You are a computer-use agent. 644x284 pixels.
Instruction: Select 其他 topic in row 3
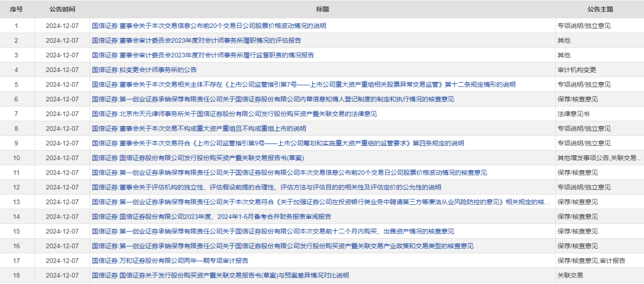564,55
